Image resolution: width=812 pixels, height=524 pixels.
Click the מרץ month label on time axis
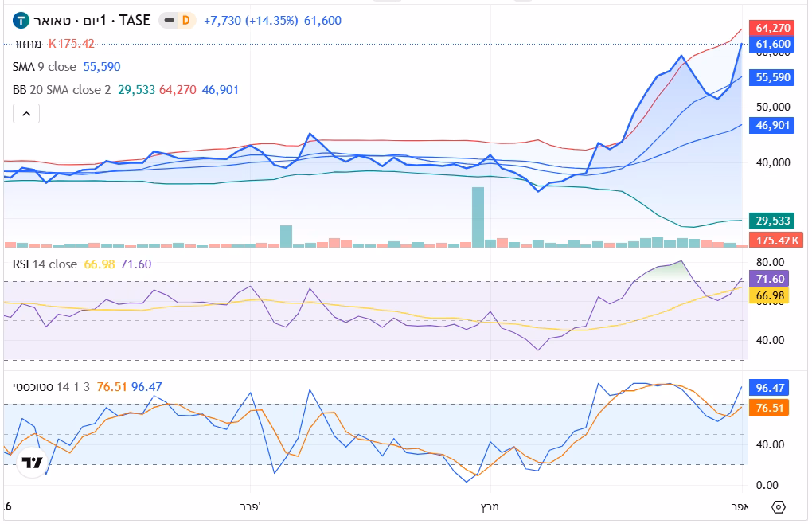pos(490,506)
